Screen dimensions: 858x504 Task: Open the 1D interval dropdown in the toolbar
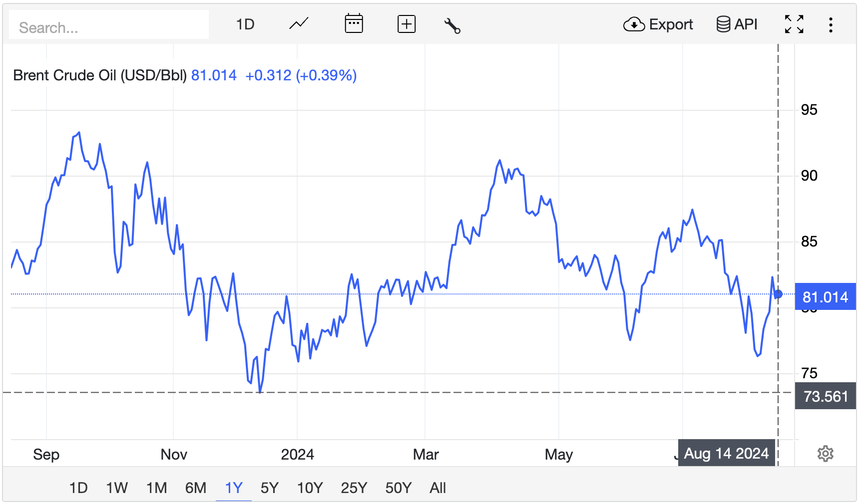point(245,24)
